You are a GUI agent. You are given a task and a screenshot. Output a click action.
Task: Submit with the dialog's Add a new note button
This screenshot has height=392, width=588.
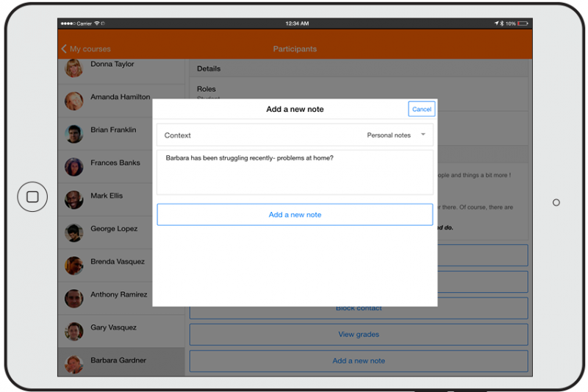coord(295,215)
